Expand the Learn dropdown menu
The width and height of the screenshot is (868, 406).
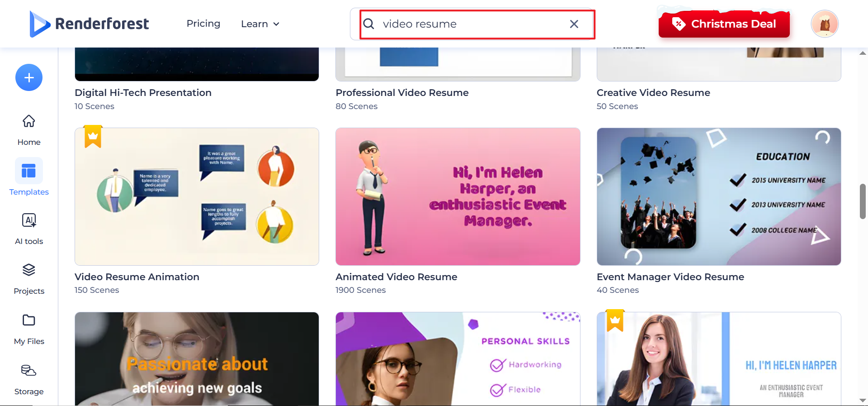pyautogui.click(x=260, y=24)
